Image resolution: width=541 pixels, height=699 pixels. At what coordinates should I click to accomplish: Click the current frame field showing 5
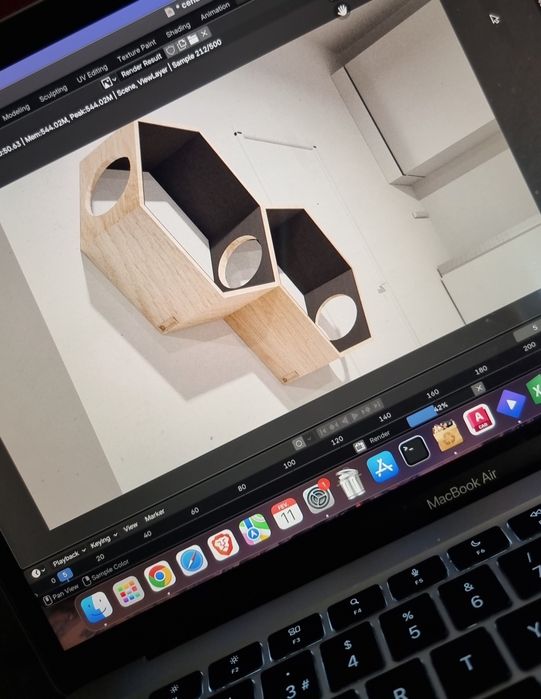(527, 331)
